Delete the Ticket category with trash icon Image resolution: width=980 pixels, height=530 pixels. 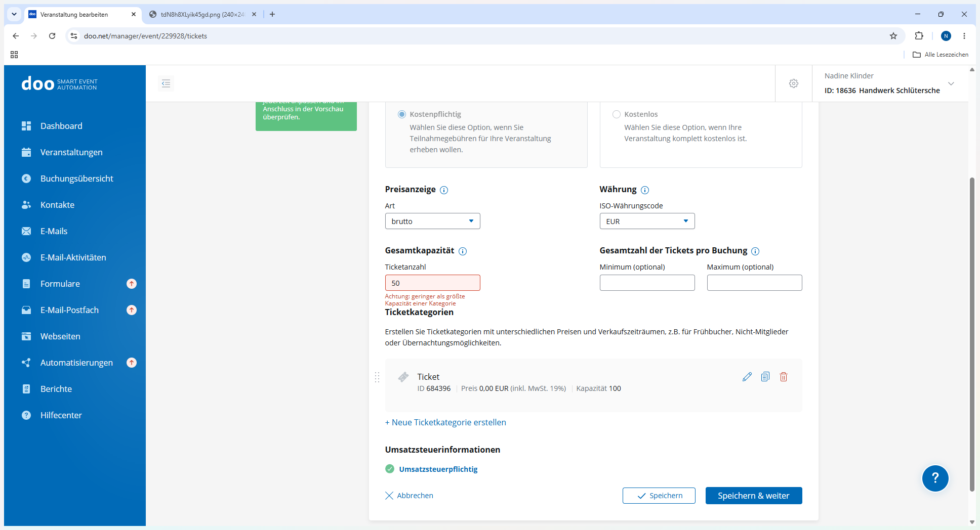784,377
